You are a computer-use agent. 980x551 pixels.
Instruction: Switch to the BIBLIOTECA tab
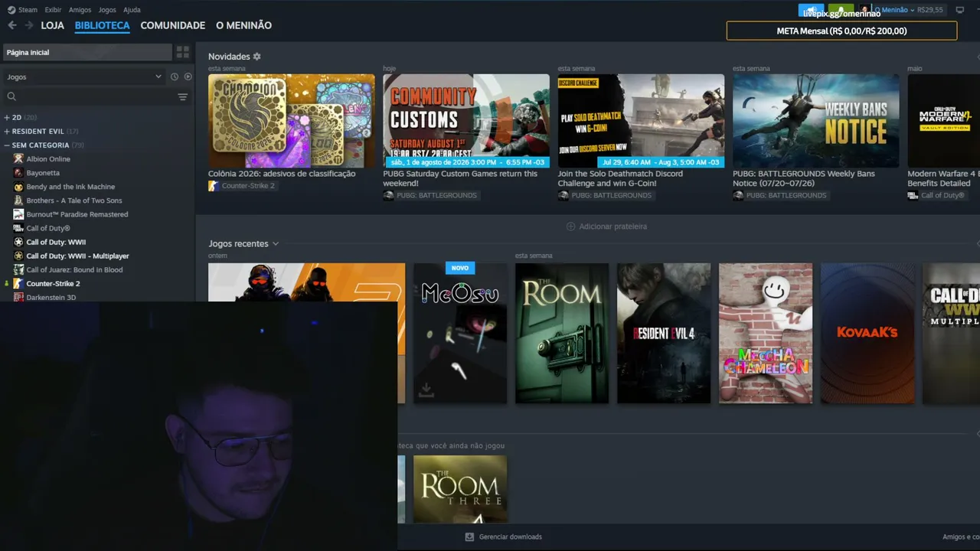tap(103, 25)
